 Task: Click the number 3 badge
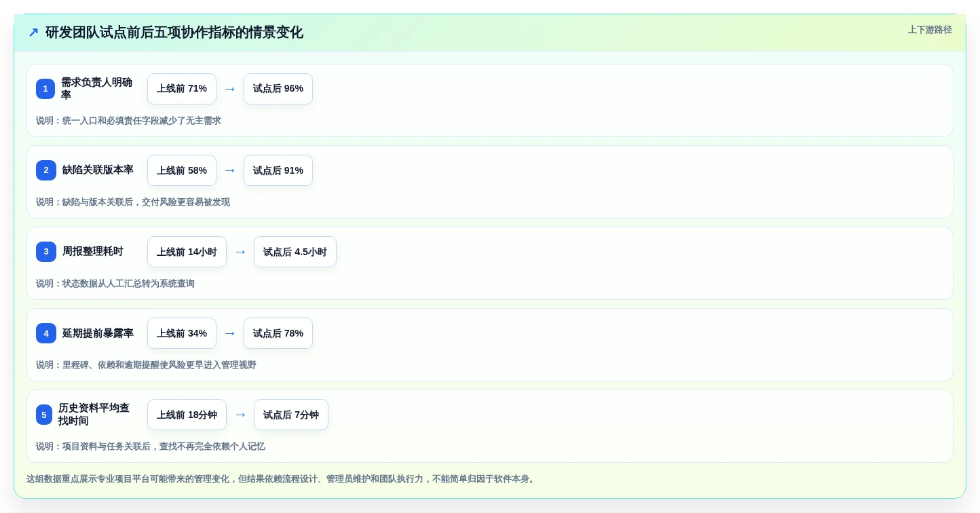pos(46,252)
